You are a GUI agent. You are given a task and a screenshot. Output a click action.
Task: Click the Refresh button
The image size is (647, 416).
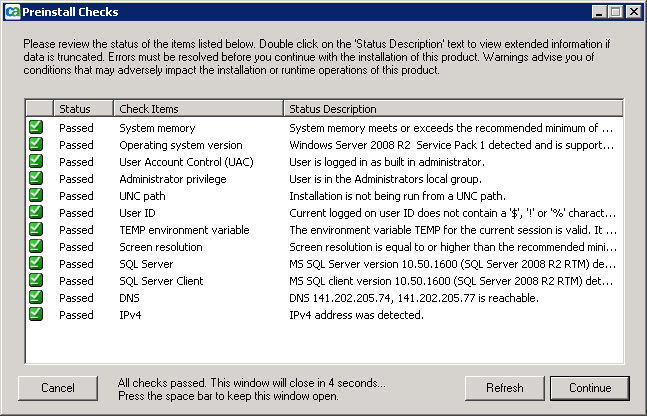(x=505, y=388)
